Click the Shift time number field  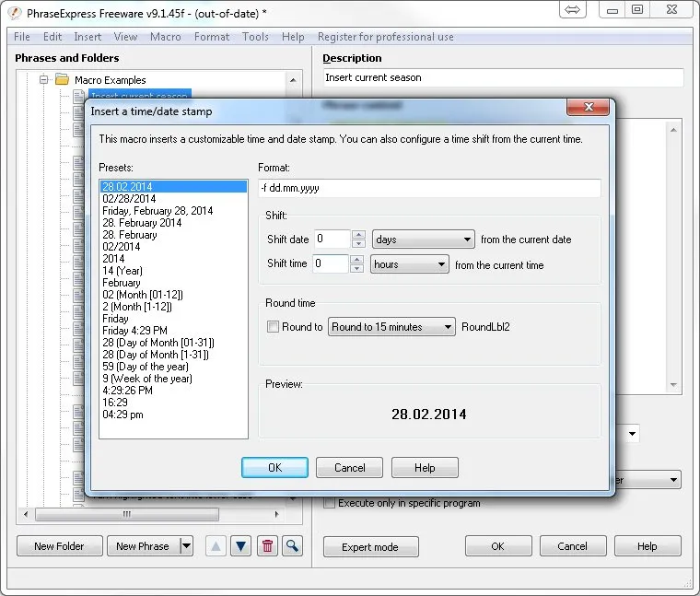tap(331, 263)
